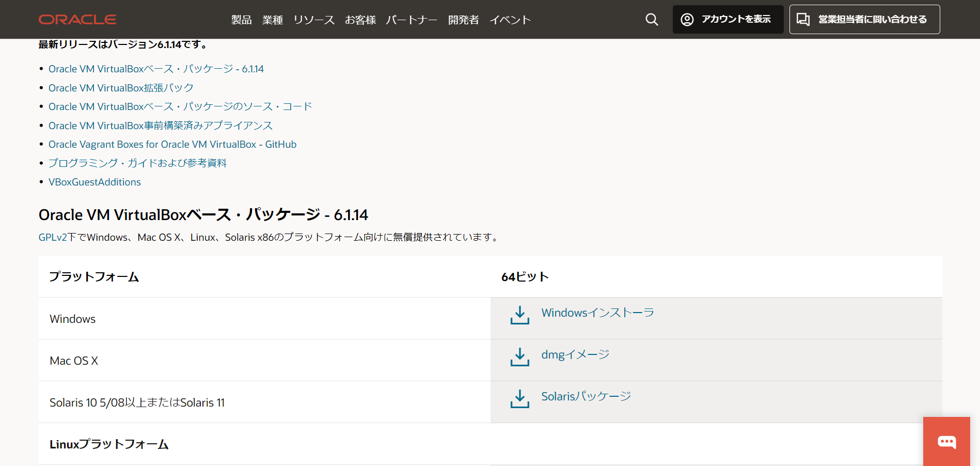Click the 最新リリースはバージョン6.1.14です text
The width and height of the screenshot is (980, 466).
click(x=124, y=44)
